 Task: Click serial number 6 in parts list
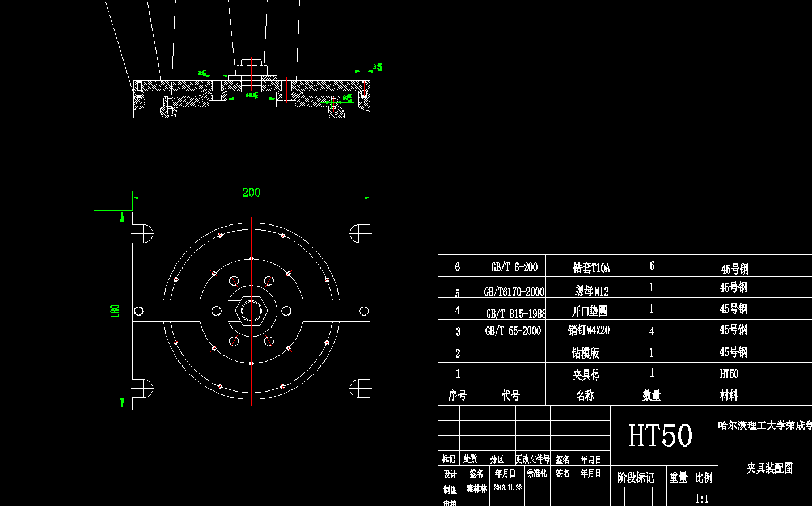pos(458,267)
